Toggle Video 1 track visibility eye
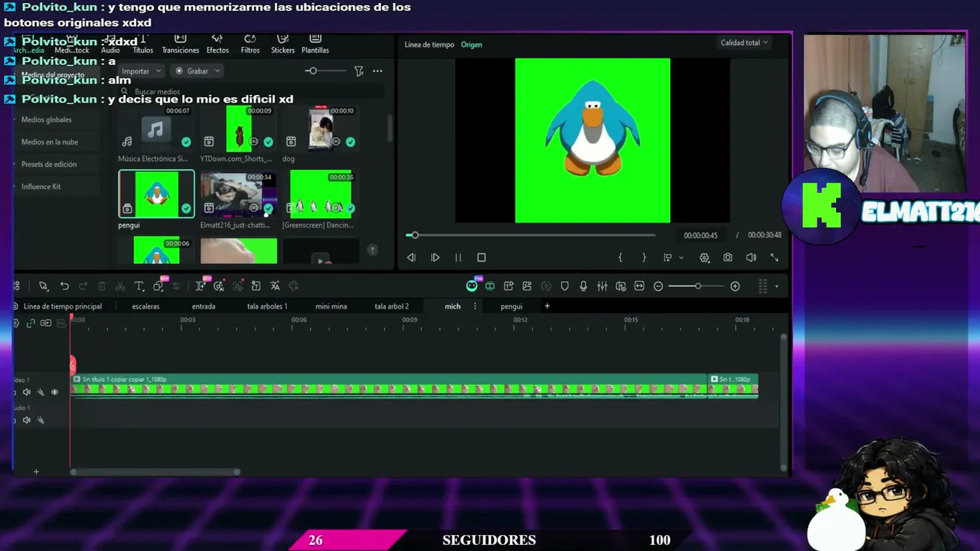The image size is (980, 551). pyautogui.click(x=54, y=393)
